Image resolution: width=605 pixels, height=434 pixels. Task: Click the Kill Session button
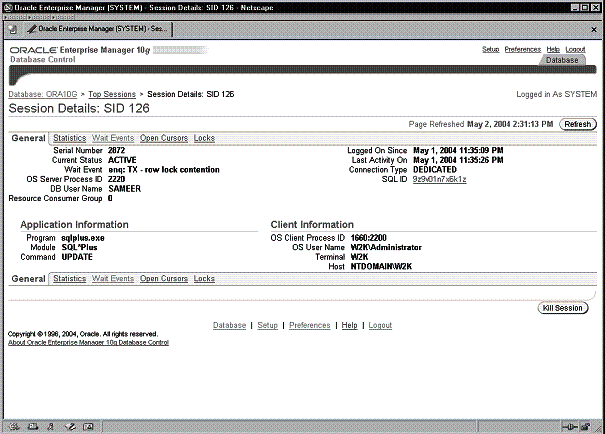pos(563,308)
